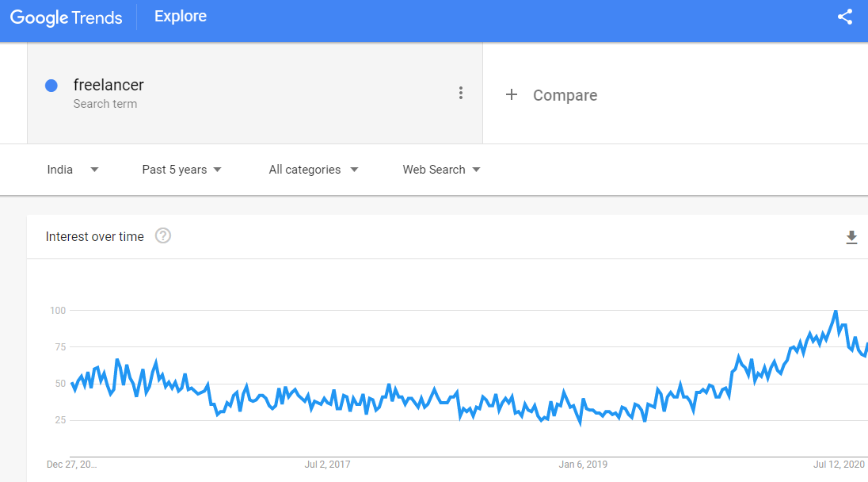Click the Google Trends logo
This screenshot has width=868, height=482.
tap(67, 17)
